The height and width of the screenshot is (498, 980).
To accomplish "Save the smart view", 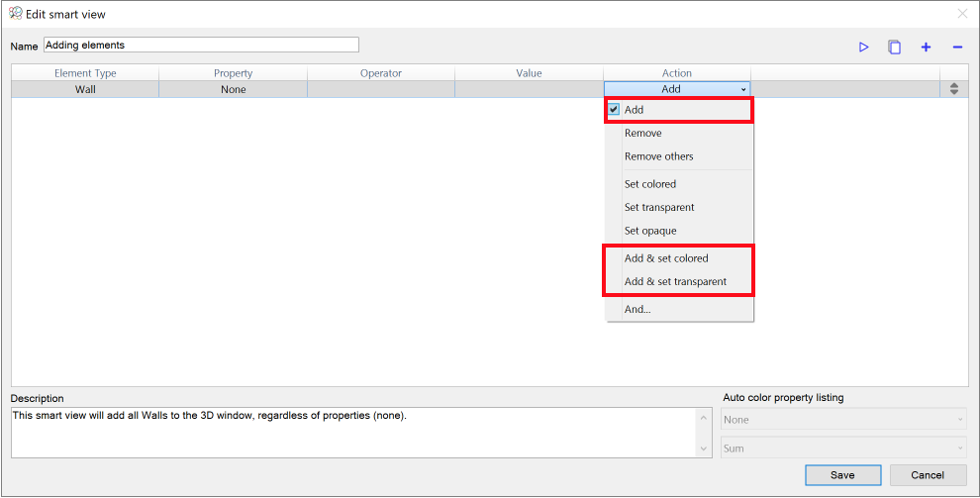I will click(842, 475).
